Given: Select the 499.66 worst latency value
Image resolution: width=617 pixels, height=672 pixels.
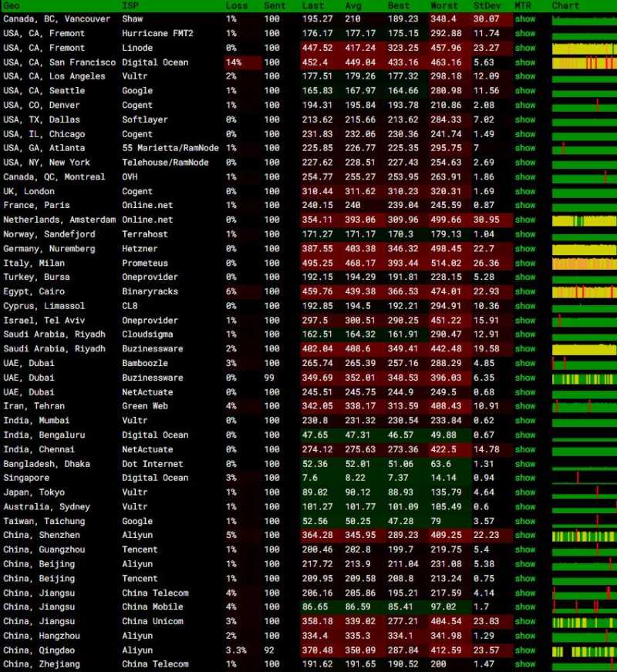Looking at the screenshot, I should [x=446, y=220].
